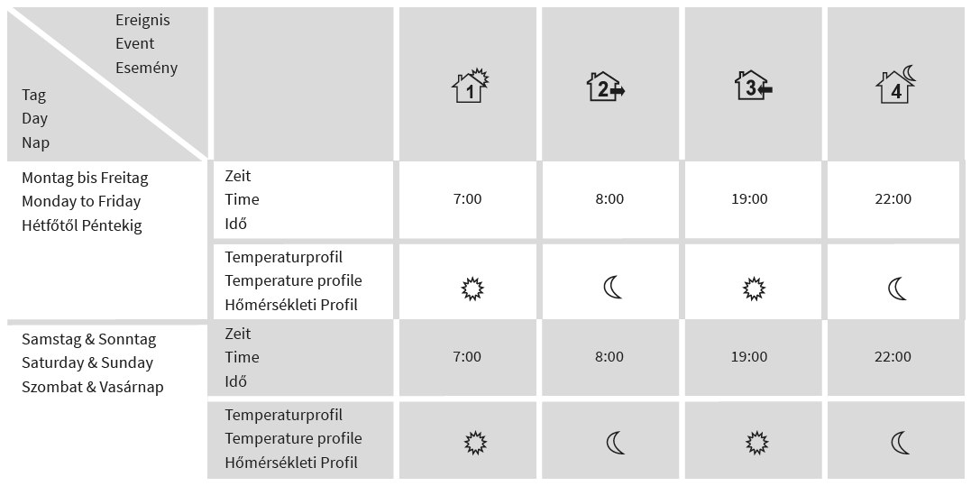This screenshot has width=980, height=486.
Task: Click the event 4 night house icon
Action: [x=897, y=85]
